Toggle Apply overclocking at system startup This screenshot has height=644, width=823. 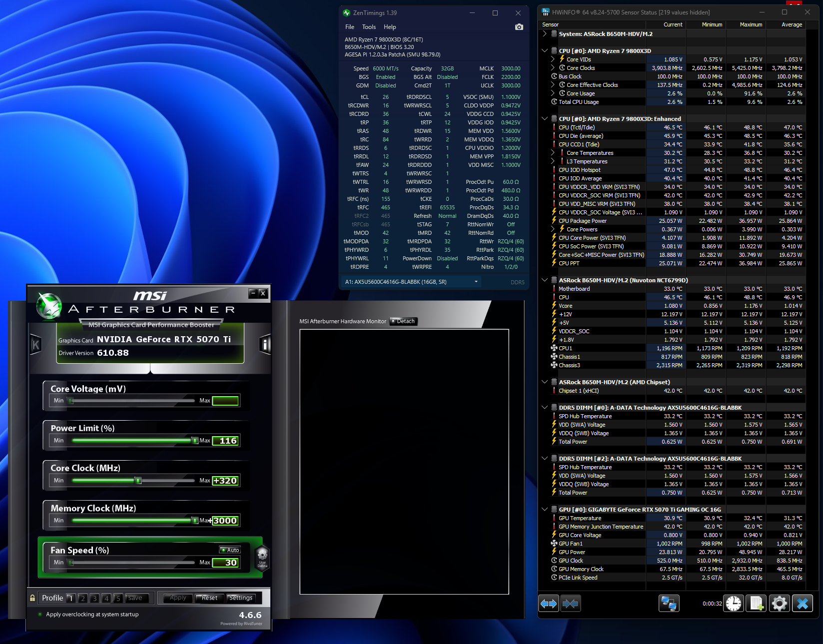40,615
